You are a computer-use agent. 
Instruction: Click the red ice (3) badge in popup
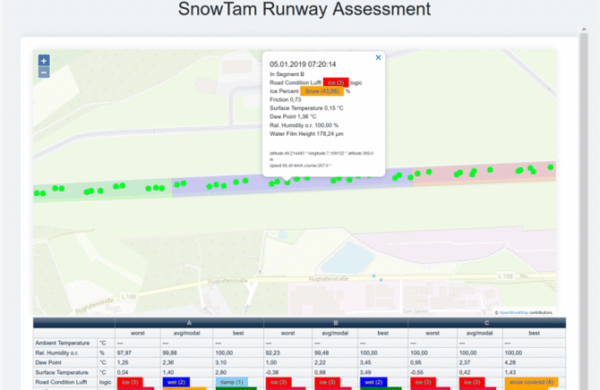click(x=336, y=83)
